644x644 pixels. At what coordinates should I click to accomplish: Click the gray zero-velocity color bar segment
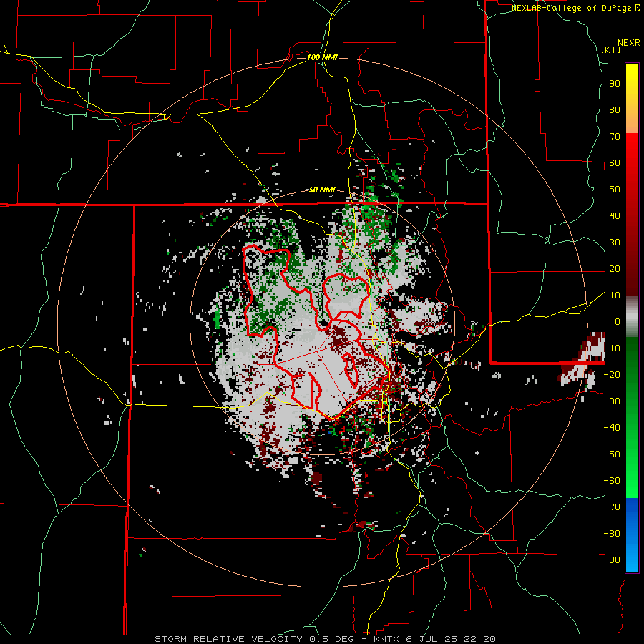[632, 317]
